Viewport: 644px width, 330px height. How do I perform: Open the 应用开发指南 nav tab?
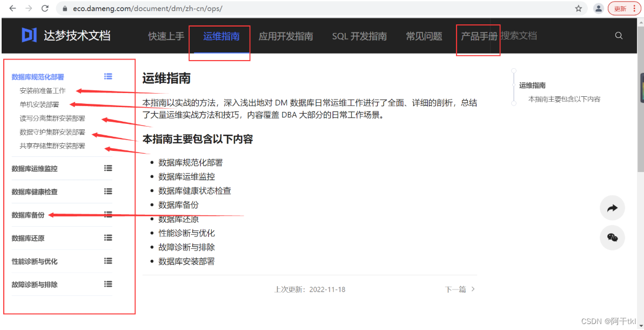[286, 36]
